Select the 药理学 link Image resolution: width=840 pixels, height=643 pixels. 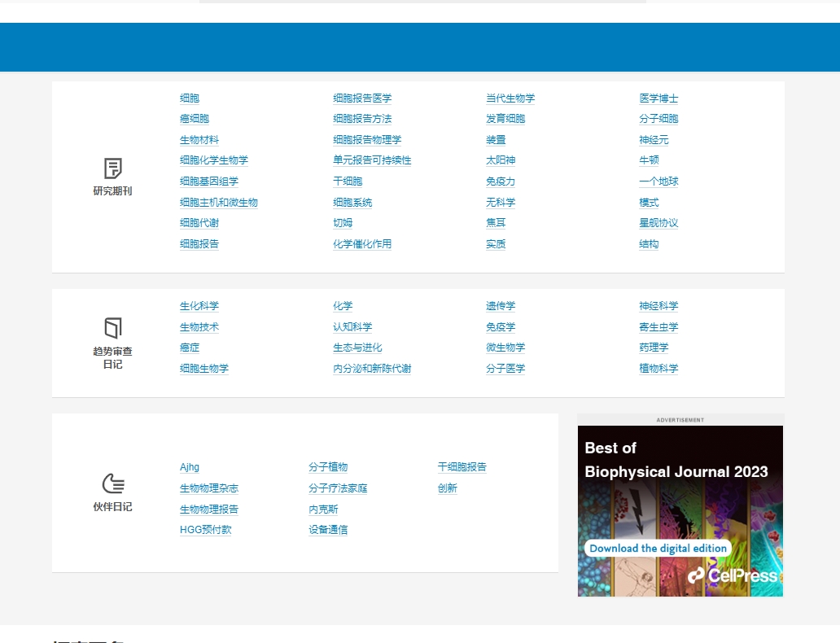click(x=654, y=348)
